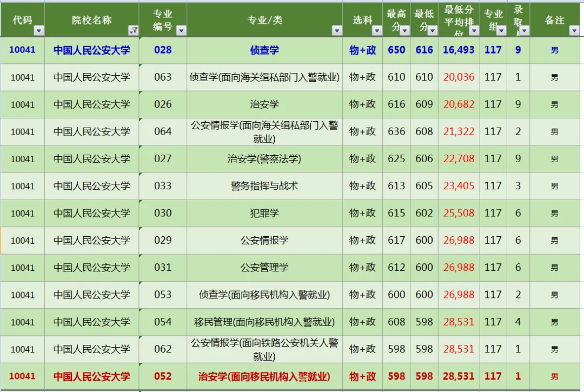Open the 最低分 column filter dropdown
Image resolution: width=584 pixels, height=392 pixels.
tap(433, 30)
